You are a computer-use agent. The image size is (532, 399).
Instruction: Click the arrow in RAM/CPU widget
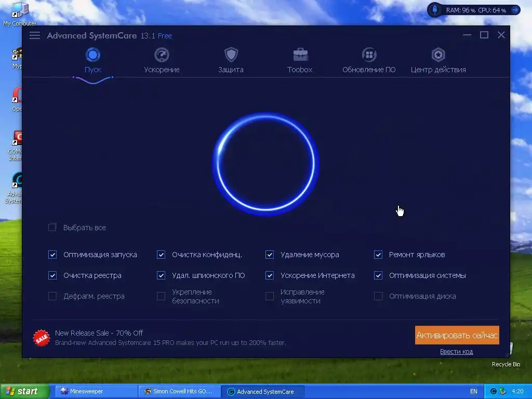coord(515,10)
